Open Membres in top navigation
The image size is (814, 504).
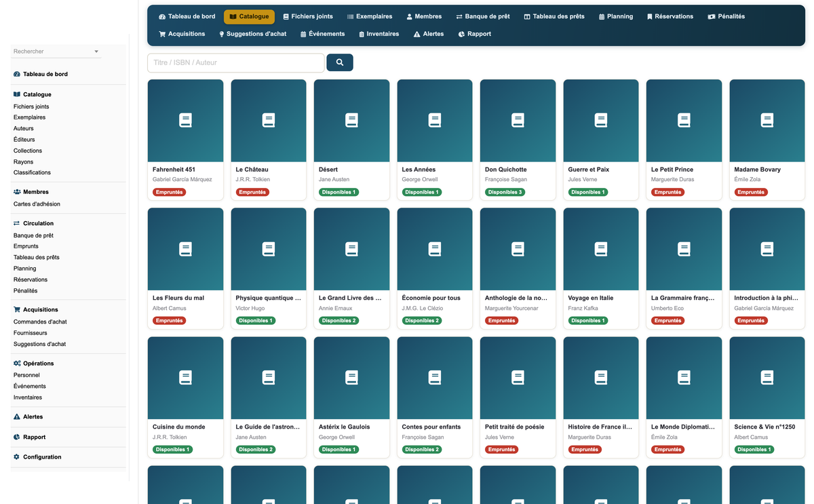click(424, 16)
